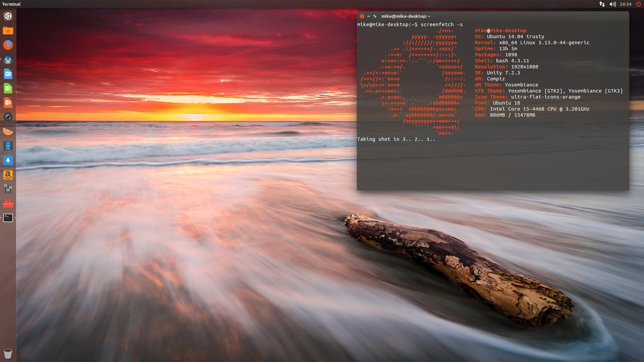Click the 'screenfetch -s' command text
The width and height of the screenshot is (644, 362).
[x=441, y=24]
